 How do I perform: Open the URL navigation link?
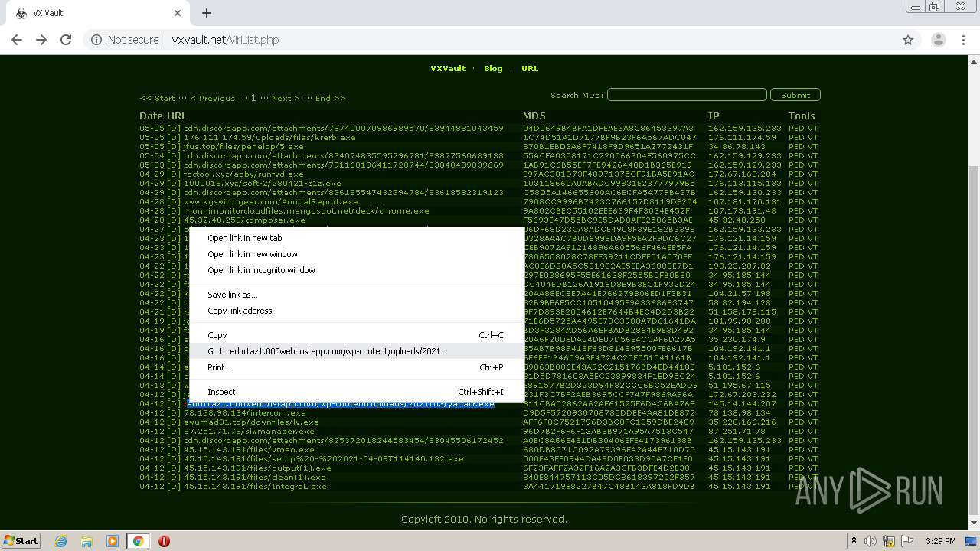pos(530,68)
